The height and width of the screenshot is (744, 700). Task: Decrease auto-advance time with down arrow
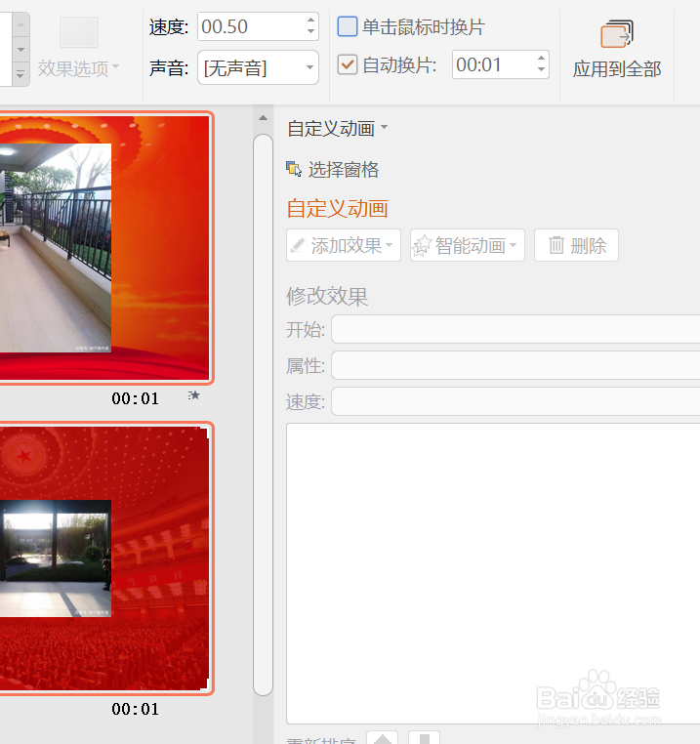tap(541, 69)
